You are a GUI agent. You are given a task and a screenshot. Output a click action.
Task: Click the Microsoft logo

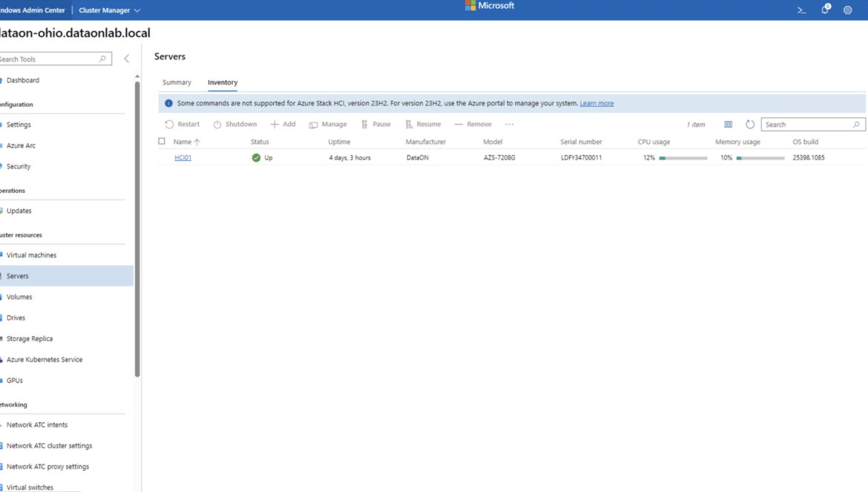tap(490, 5)
